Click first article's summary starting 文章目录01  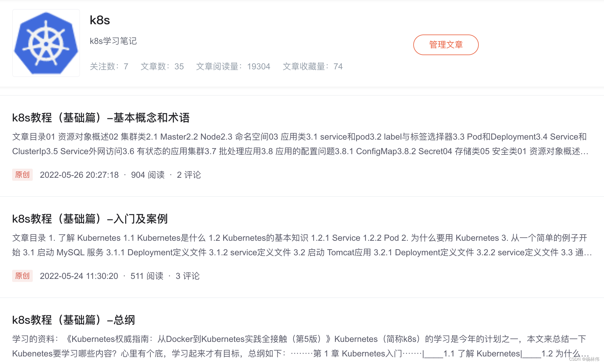click(x=300, y=144)
